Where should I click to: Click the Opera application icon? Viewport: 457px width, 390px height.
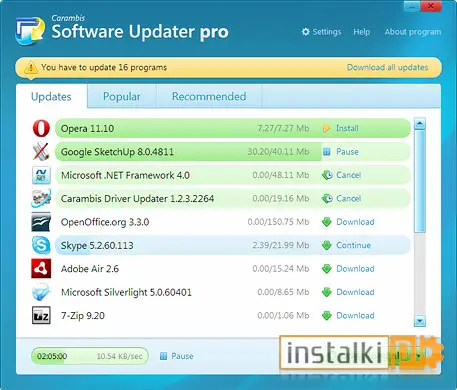point(41,128)
